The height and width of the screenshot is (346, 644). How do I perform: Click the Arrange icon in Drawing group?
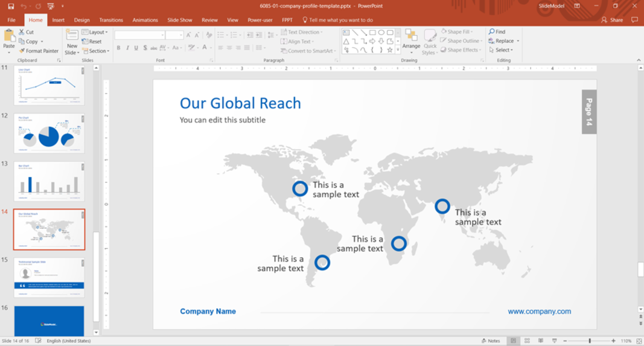[x=411, y=37]
